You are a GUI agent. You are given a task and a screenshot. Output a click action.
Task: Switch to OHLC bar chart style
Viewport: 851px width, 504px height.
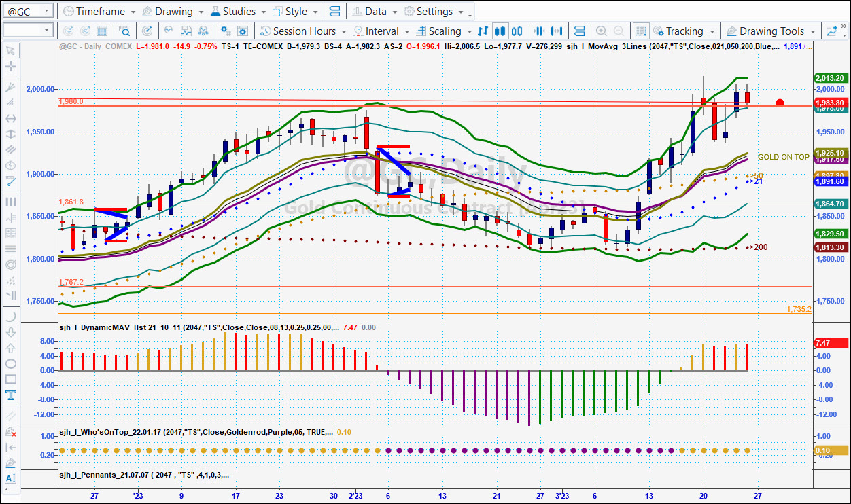pos(483,31)
